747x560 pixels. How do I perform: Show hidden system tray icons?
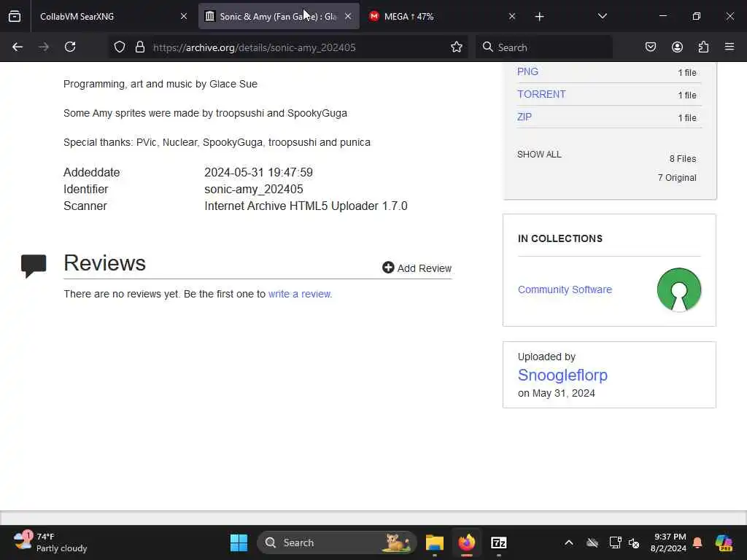tap(569, 542)
